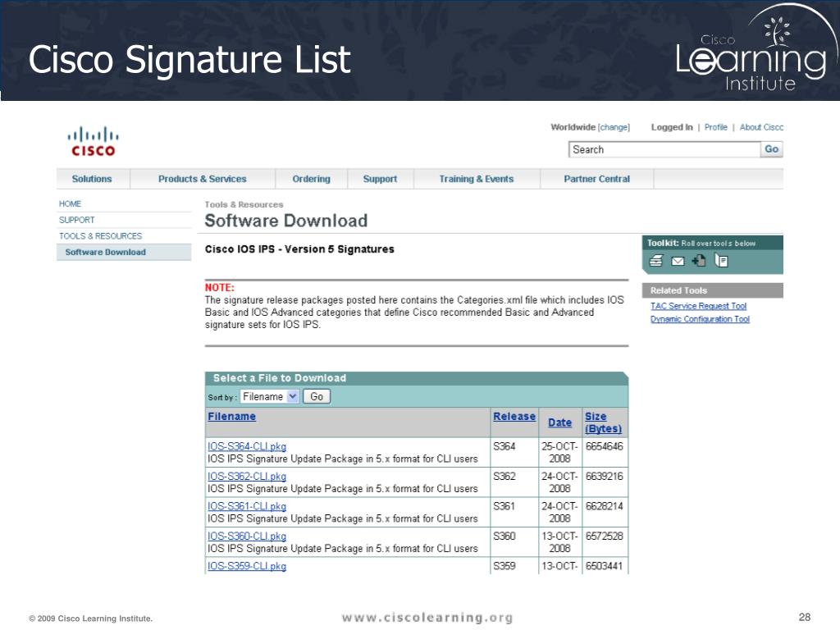840x630 pixels.
Task: Download IOS-S360-CLI.pkg file
Action: pos(247,536)
